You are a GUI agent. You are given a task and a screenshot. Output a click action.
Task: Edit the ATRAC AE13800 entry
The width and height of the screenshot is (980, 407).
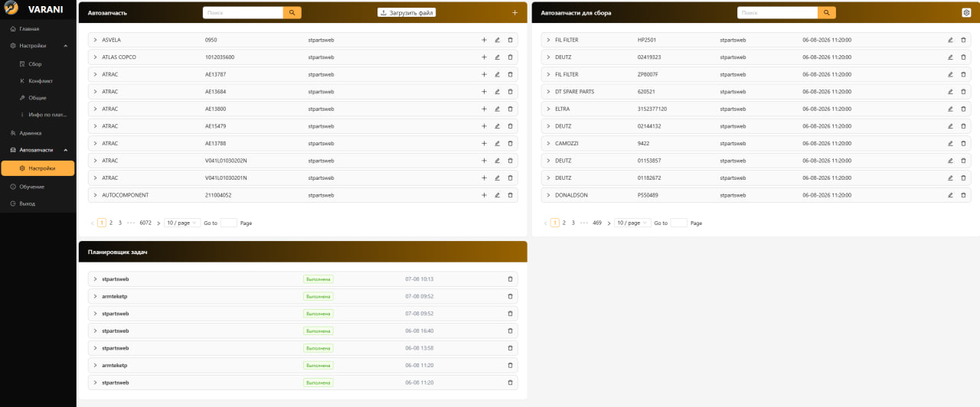[x=497, y=109]
